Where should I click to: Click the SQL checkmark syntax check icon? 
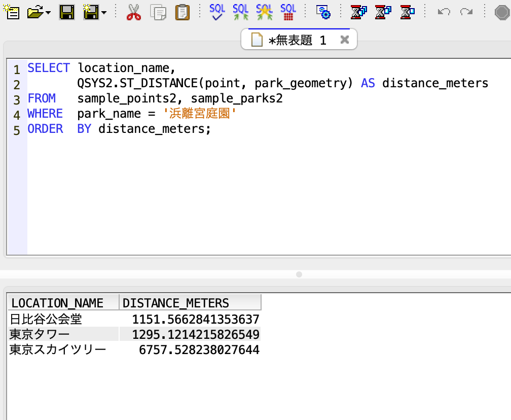tap(217, 11)
